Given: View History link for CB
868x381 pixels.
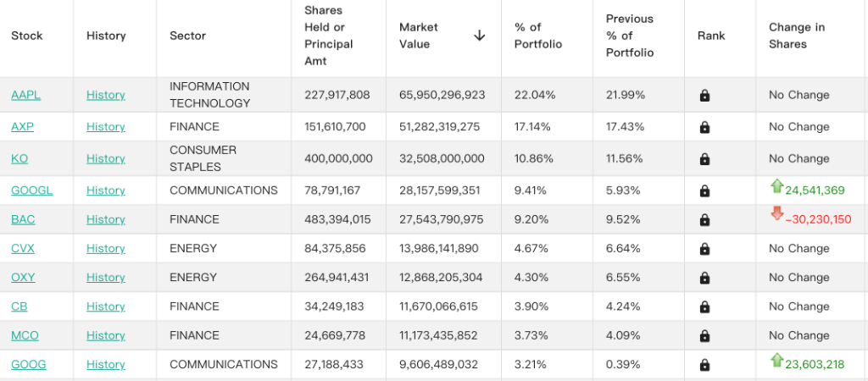Looking at the screenshot, I should 106,306.
